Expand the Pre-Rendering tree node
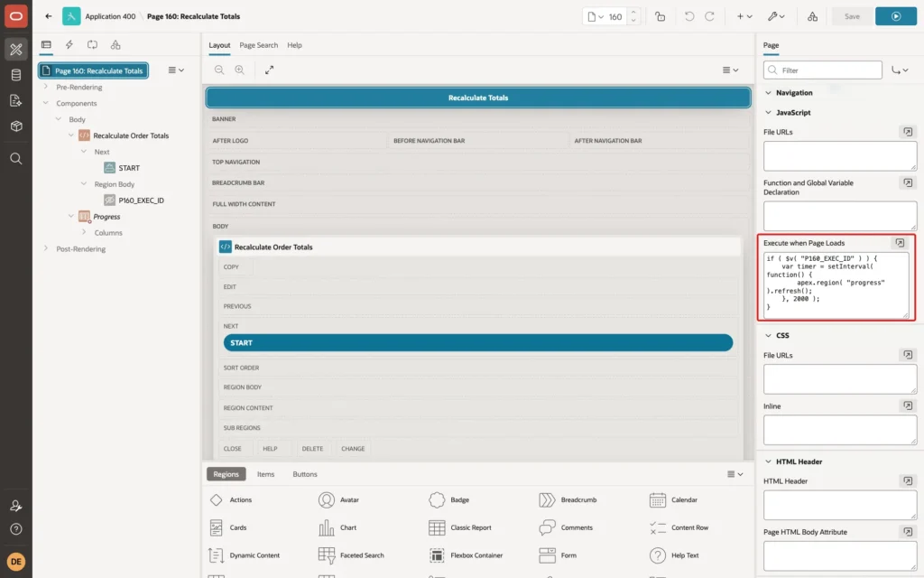The image size is (924, 578). [x=46, y=87]
